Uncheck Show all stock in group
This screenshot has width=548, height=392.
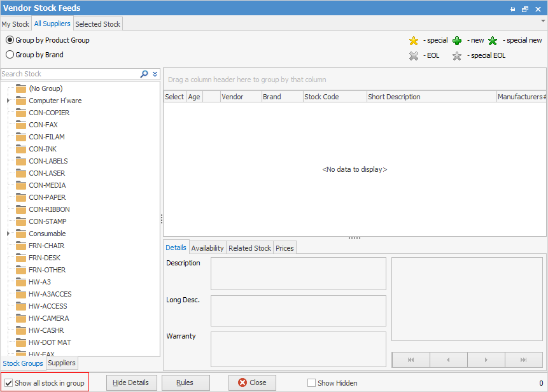click(8, 383)
